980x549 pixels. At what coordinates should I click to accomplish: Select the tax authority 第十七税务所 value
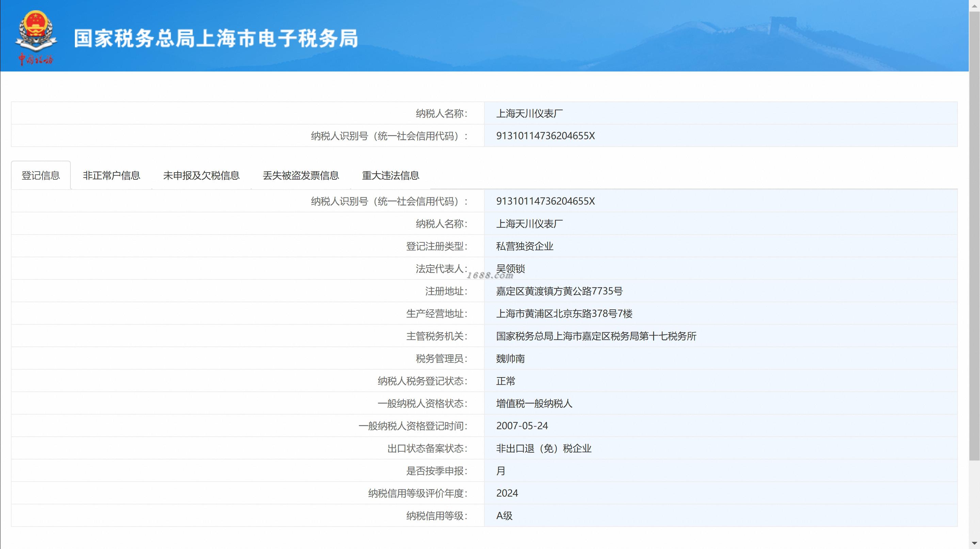[596, 336]
